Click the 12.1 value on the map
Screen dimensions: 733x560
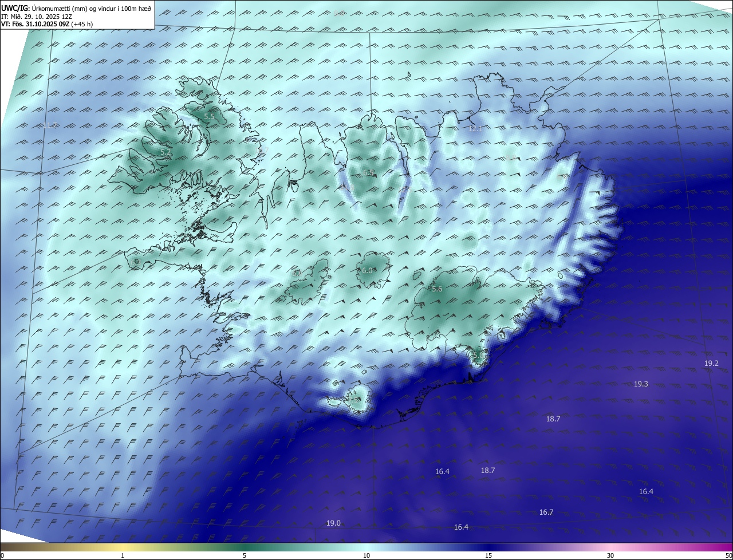click(x=476, y=129)
